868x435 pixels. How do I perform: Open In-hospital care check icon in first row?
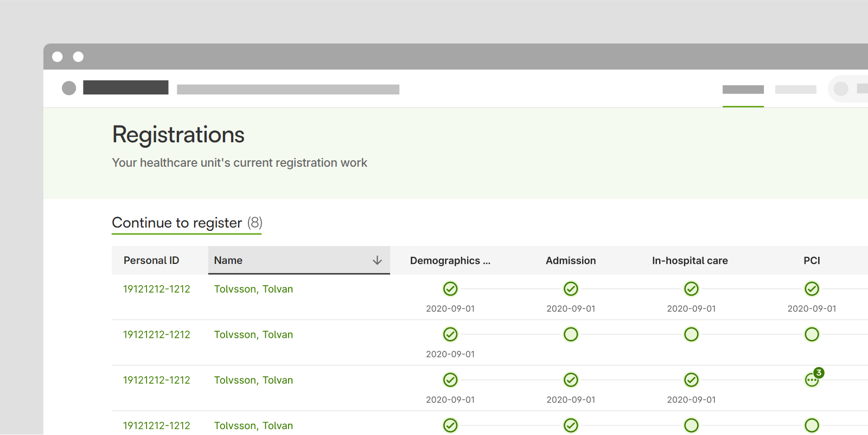(x=691, y=289)
